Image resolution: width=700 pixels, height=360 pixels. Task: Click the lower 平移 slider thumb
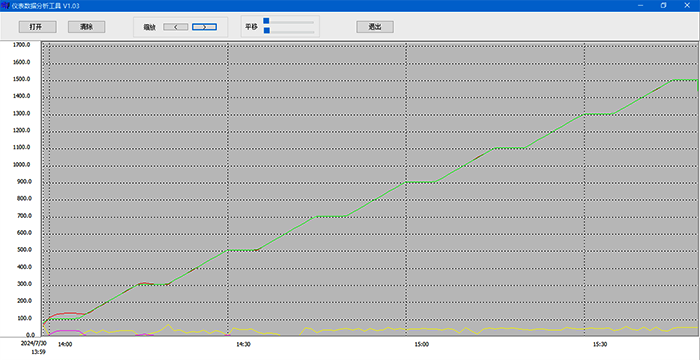[x=267, y=30]
